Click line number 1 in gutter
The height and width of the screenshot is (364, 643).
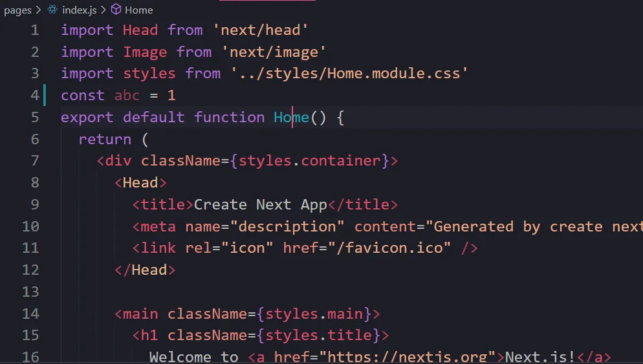point(35,30)
